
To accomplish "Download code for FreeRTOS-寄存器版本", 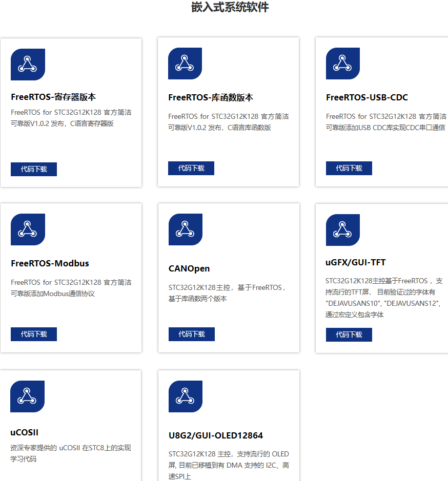I will click(34, 170).
